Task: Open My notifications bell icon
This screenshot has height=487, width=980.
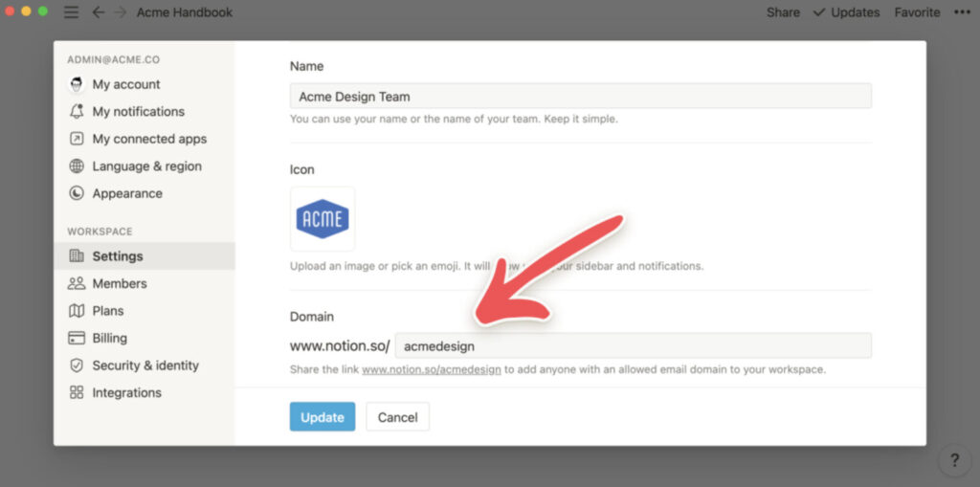Action: tap(77, 111)
